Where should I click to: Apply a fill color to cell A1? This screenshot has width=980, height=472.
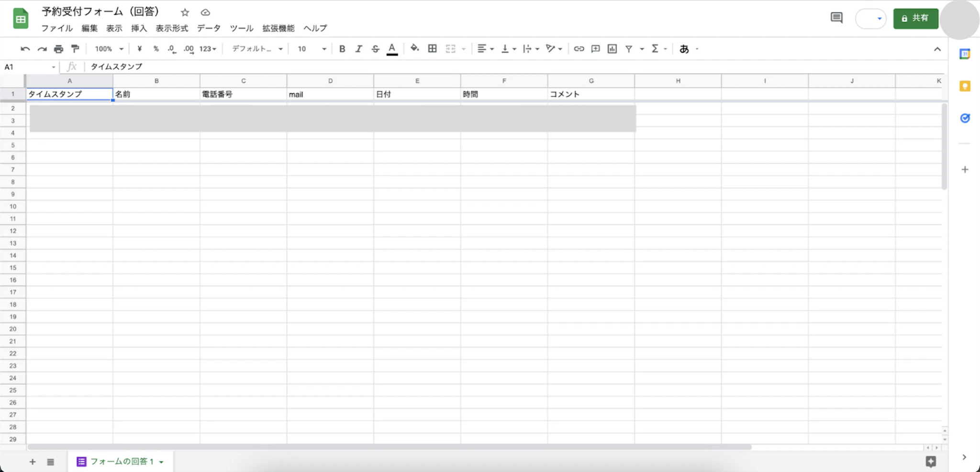[x=413, y=48]
